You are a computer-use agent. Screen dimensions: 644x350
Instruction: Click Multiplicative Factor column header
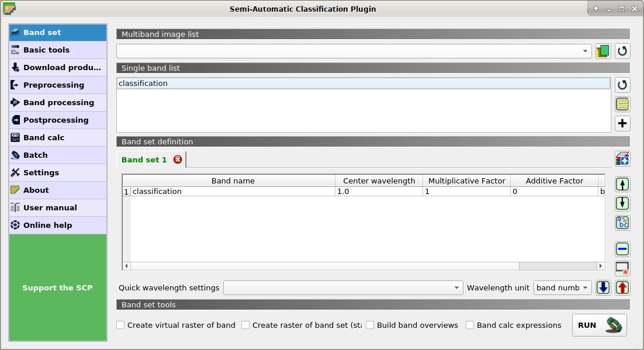point(466,181)
